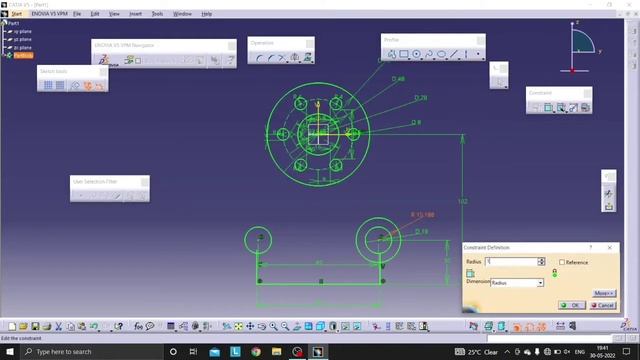Click the Pan icon in view toolbar
This screenshot has height=360, width=640.
(x=250, y=326)
